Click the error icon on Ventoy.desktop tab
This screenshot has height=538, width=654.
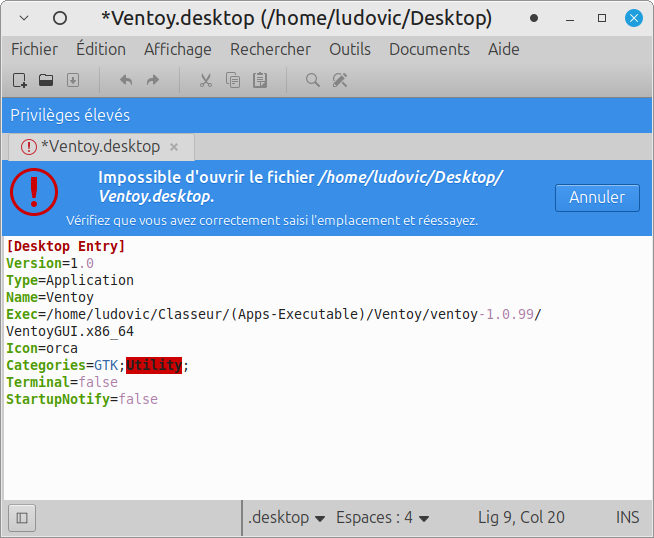[x=29, y=147]
